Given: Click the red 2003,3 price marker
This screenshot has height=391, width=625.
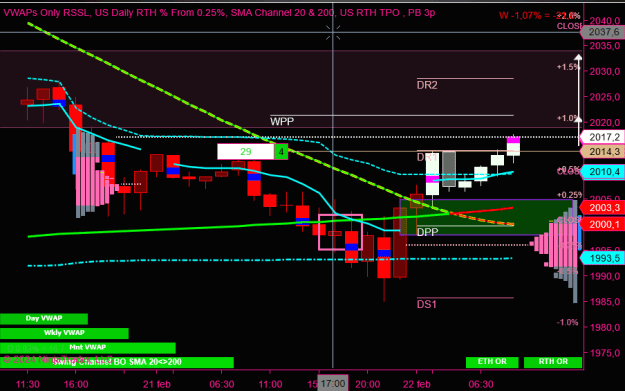Looking at the screenshot, I should coord(603,208).
